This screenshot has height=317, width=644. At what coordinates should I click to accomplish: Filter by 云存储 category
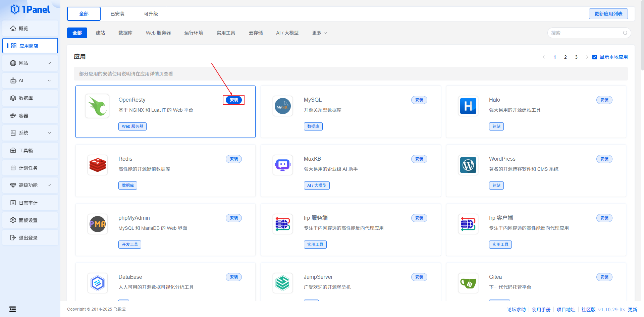pos(256,33)
